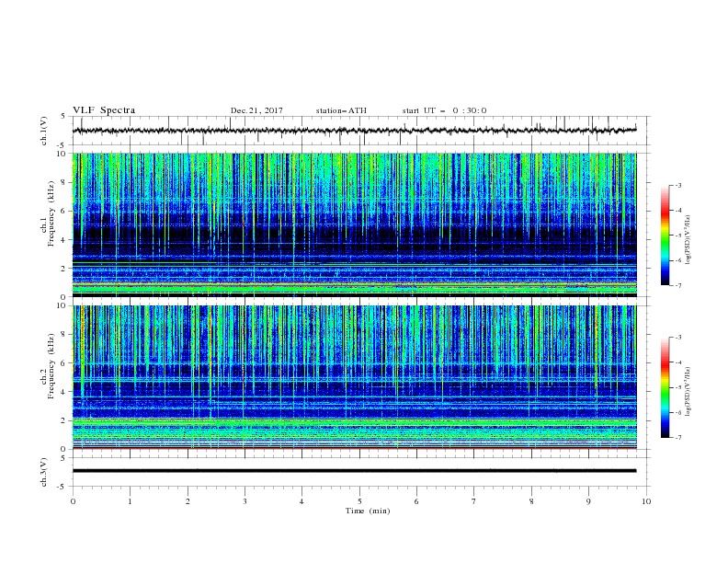The image size is (728, 563).
Task: Click the ch.1 (V) waveform trace panel
Action: tap(360, 131)
